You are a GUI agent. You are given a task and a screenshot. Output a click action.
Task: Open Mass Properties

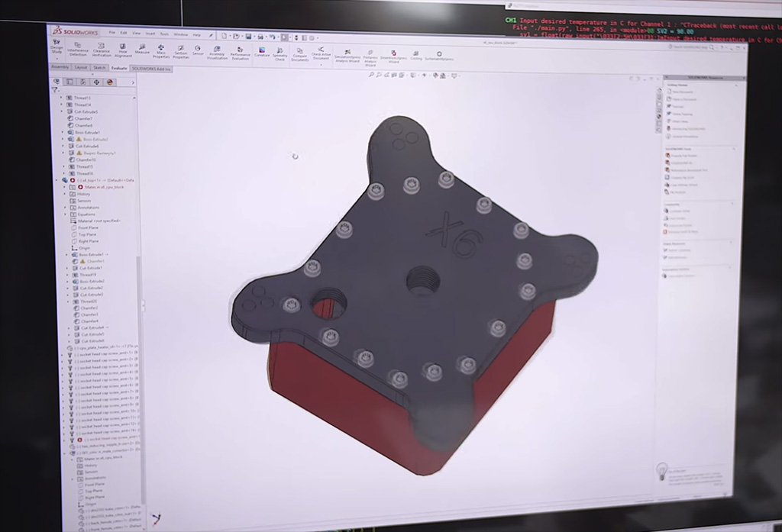point(161,51)
